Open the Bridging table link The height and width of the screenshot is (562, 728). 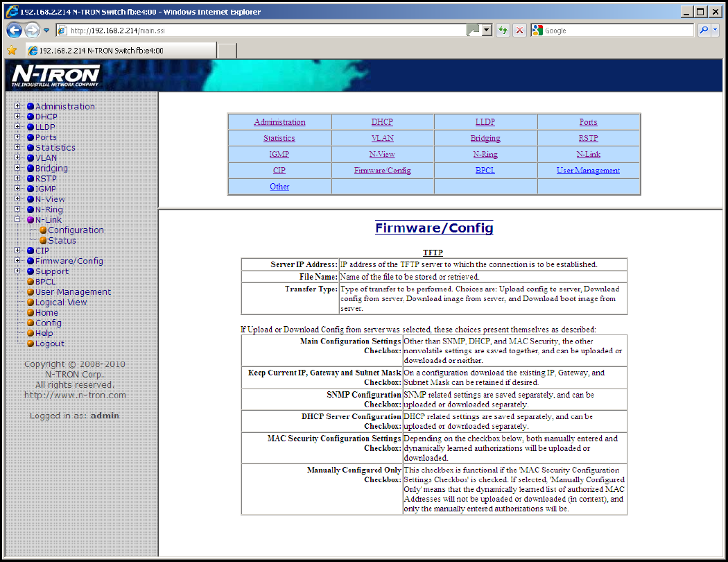[x=485, y=138]
